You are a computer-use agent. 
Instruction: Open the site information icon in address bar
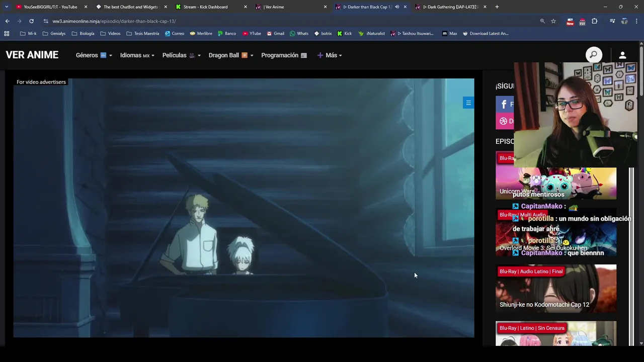[x=46, y=21]
